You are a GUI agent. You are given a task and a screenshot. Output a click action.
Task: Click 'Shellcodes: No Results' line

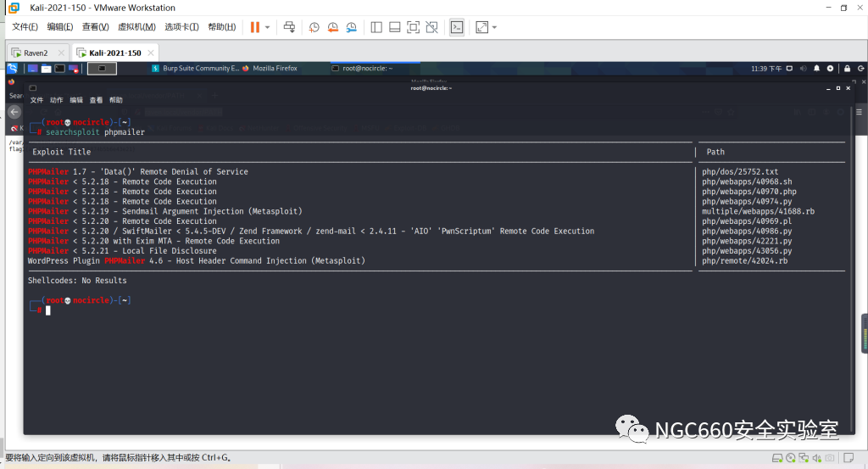tap(77, 281)
